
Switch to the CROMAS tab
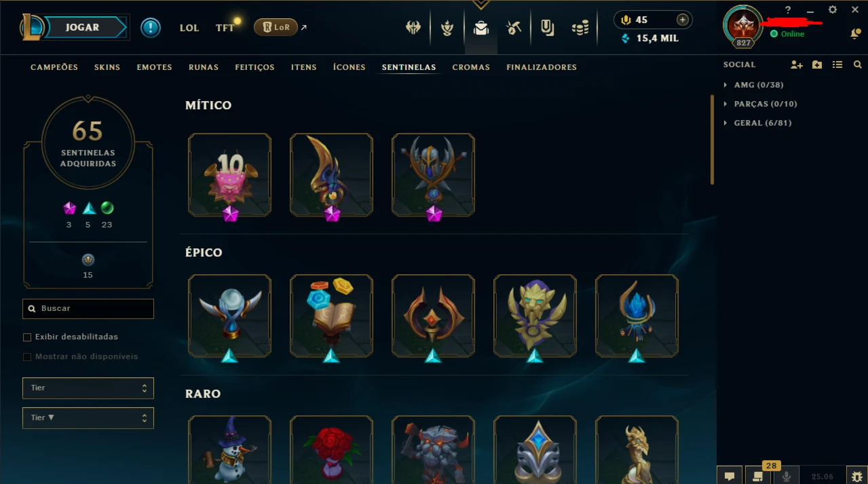coord(471,67)
